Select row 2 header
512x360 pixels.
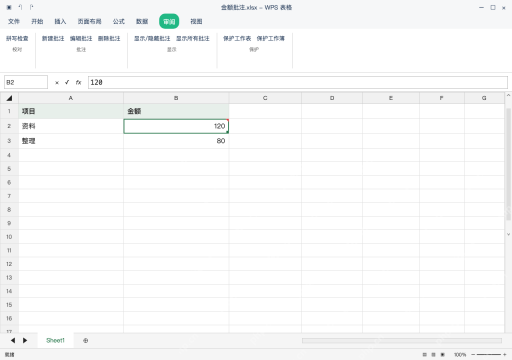tap(9, 126)
